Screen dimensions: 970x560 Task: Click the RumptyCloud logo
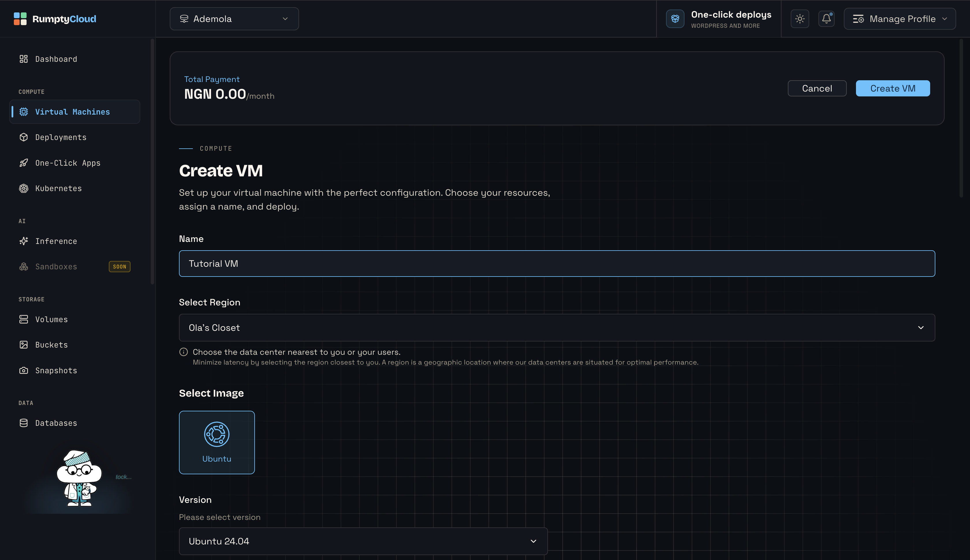[55, 19]
